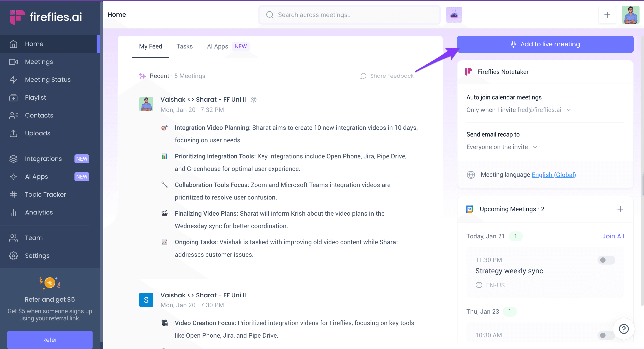
Task: Click the Video Creation Focus camera icon
Action: tap(165, 323)
